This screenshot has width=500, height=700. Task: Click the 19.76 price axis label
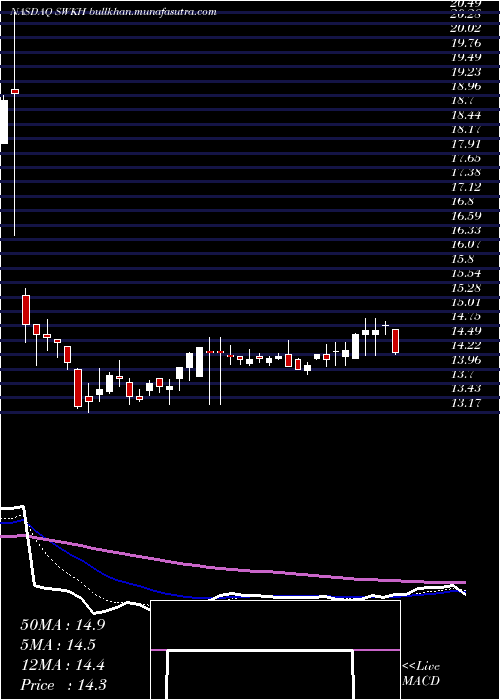467,43
